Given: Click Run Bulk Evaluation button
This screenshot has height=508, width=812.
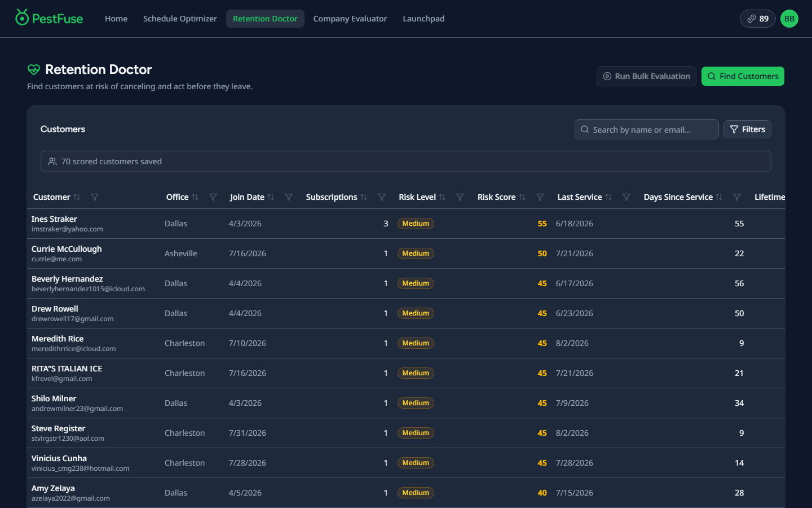Looking at the screenshot, I should (x=646, y=76).
